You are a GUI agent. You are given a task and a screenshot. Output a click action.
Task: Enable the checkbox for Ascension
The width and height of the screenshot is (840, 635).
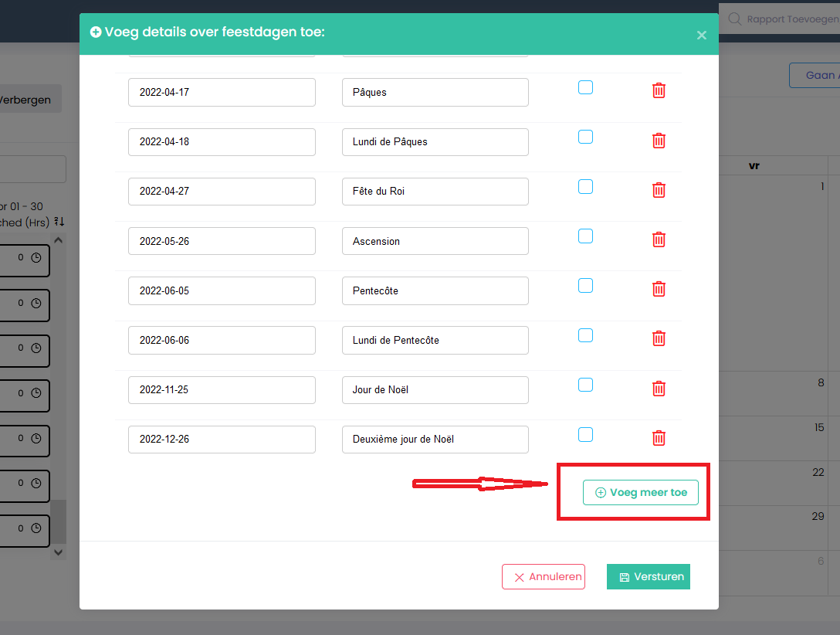585,236
